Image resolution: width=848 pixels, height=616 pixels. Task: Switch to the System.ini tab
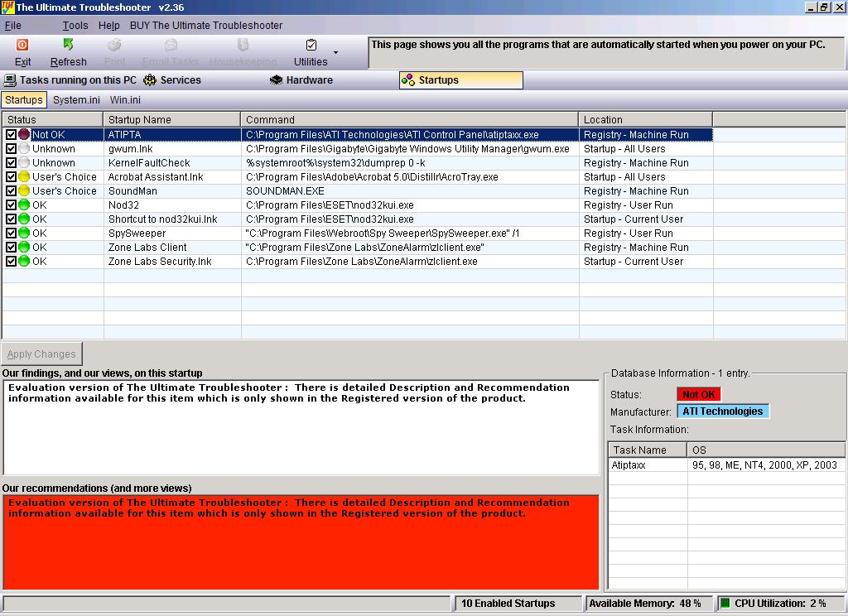point(76,99)
